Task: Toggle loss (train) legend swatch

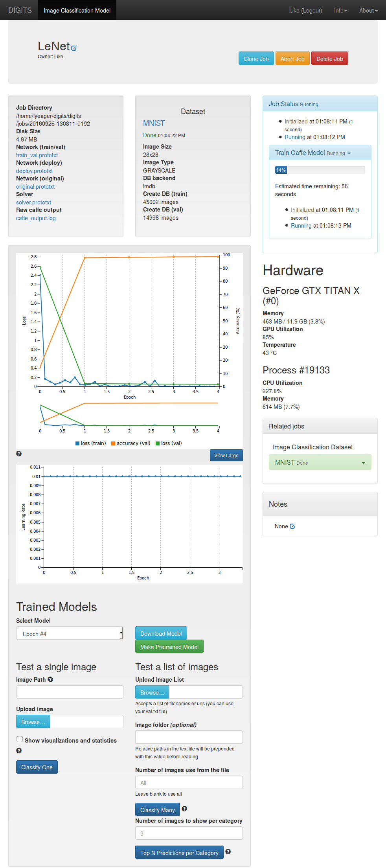Action: pos(77,443)
